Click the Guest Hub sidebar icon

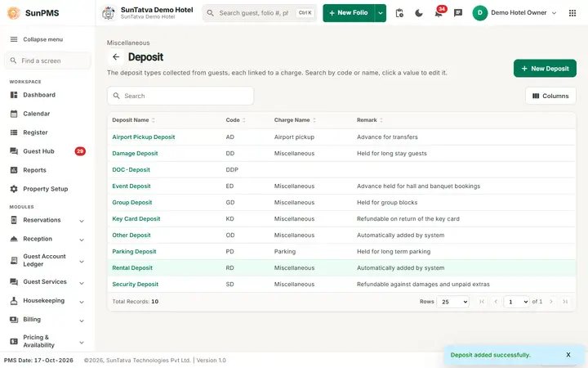(14, 151)
